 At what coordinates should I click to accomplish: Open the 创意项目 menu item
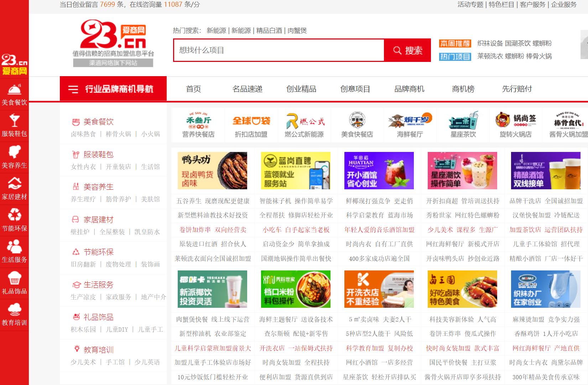(x=355, y=89)
